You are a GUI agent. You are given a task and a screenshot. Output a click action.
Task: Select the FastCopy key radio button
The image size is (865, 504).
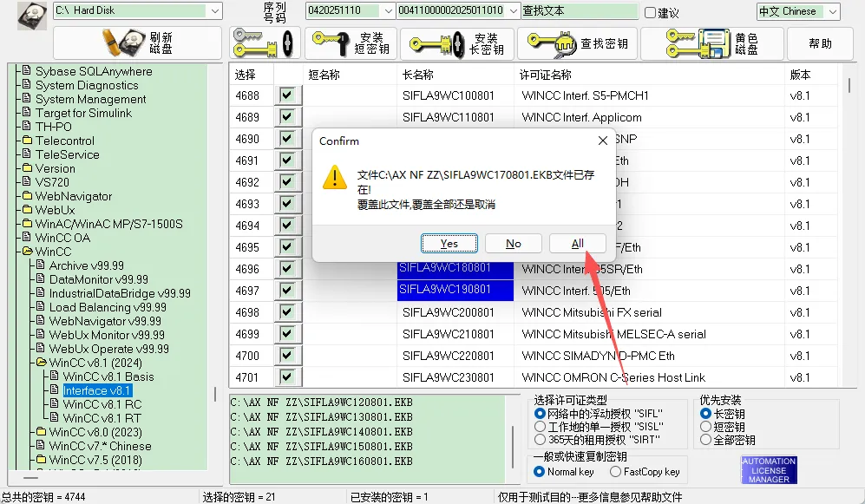pos(616,471)
